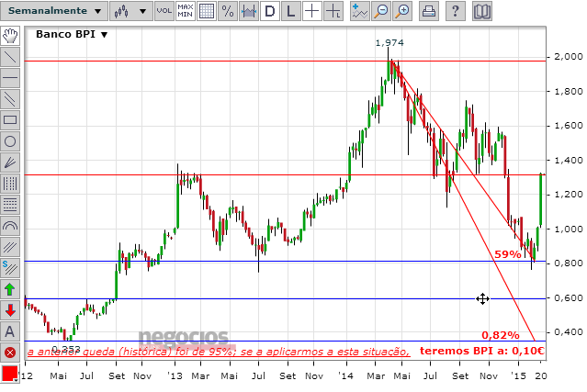The width and height of the screenshot is (587, 392).
Task: Open the candlestick chart type dropdown
Action: click(x=131, y=11)
